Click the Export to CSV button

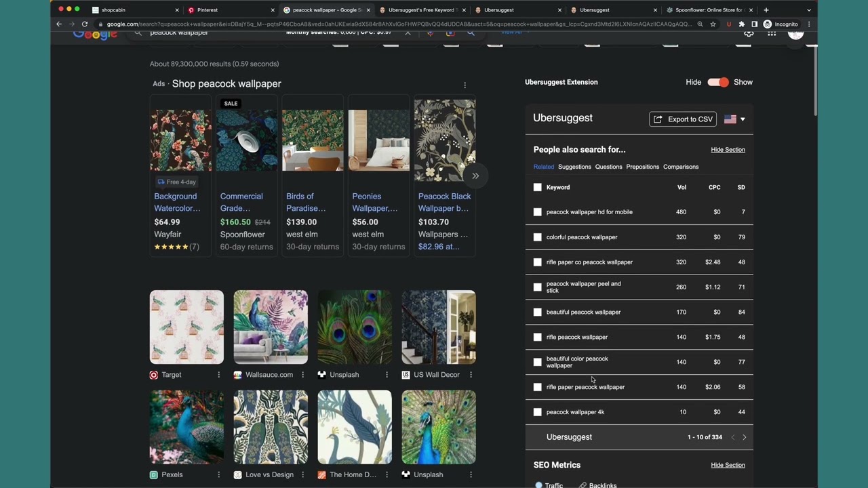click(x=683, y=119)
